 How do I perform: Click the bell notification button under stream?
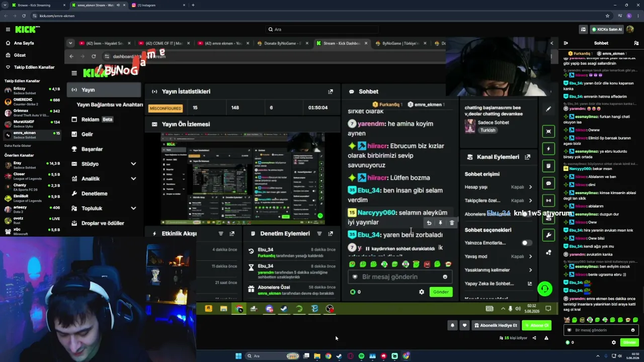point(452,325)
